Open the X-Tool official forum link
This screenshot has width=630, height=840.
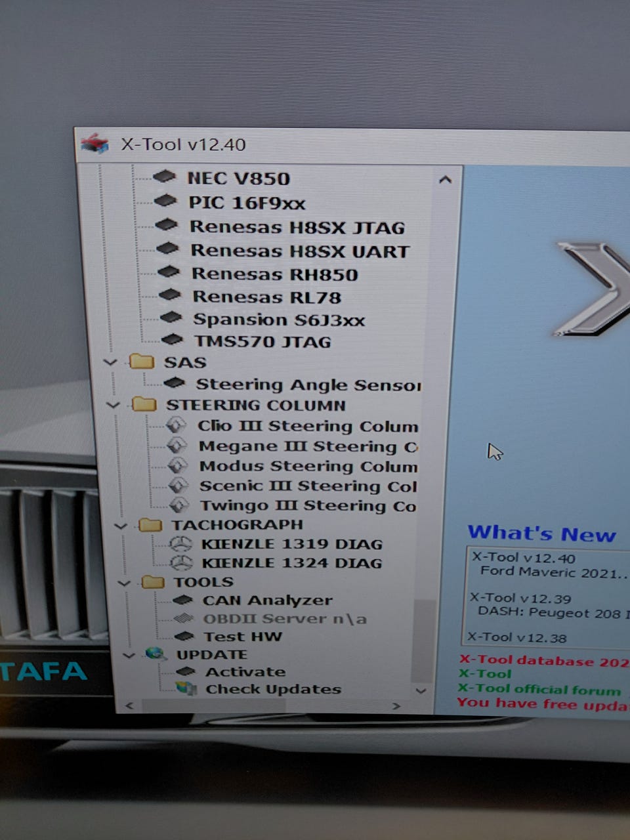tap(539, 689)
